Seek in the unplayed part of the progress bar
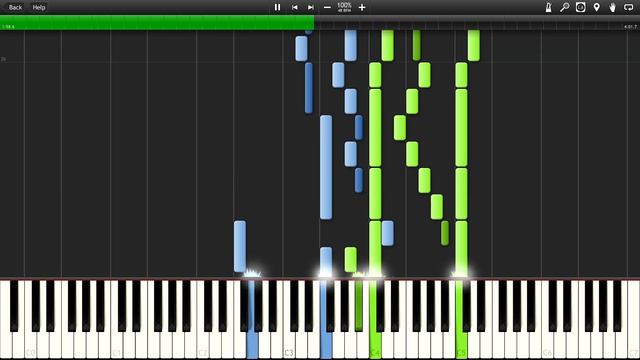The image size is (640, 360). pos(477,23)
